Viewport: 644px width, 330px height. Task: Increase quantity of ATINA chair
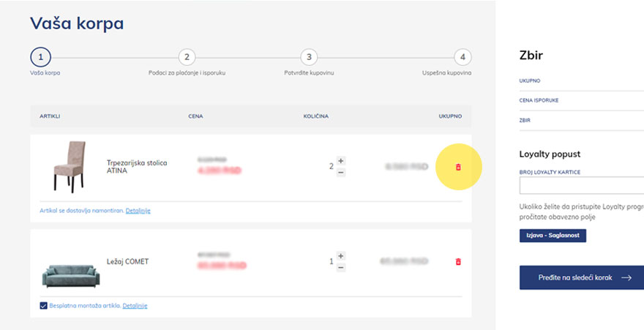[340, 160]
